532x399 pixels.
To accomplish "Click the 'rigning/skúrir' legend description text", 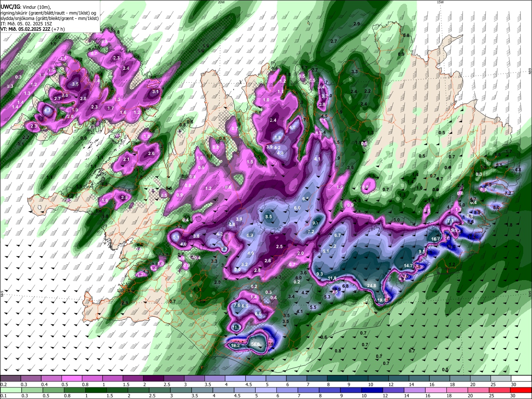I will click(x=14, y=13).
